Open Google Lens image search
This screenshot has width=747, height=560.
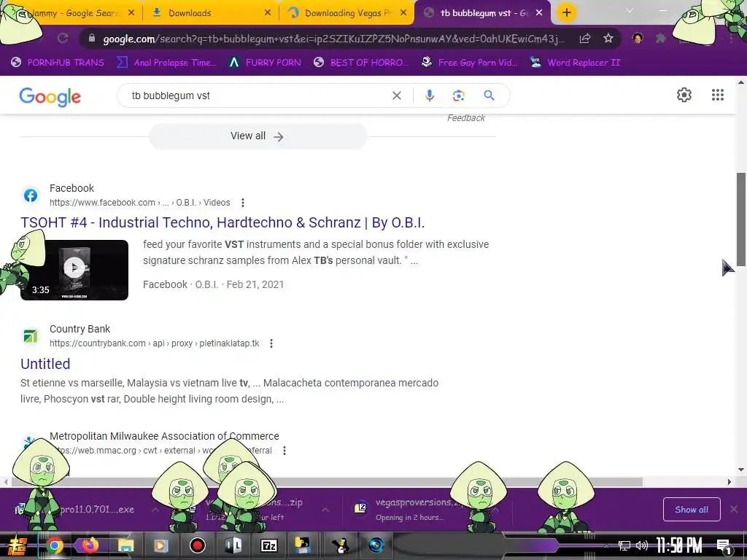pyautogui.click(x=458, y=96)
